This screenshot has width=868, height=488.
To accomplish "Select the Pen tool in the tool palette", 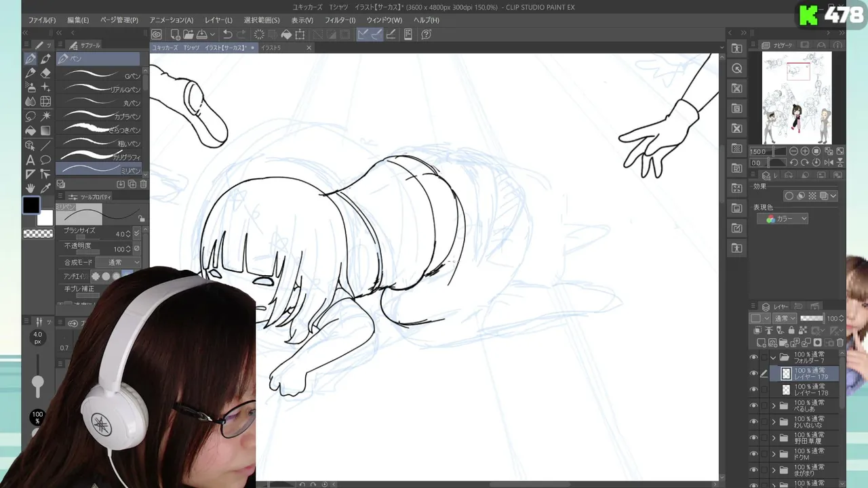I will [x=31, y=59].
